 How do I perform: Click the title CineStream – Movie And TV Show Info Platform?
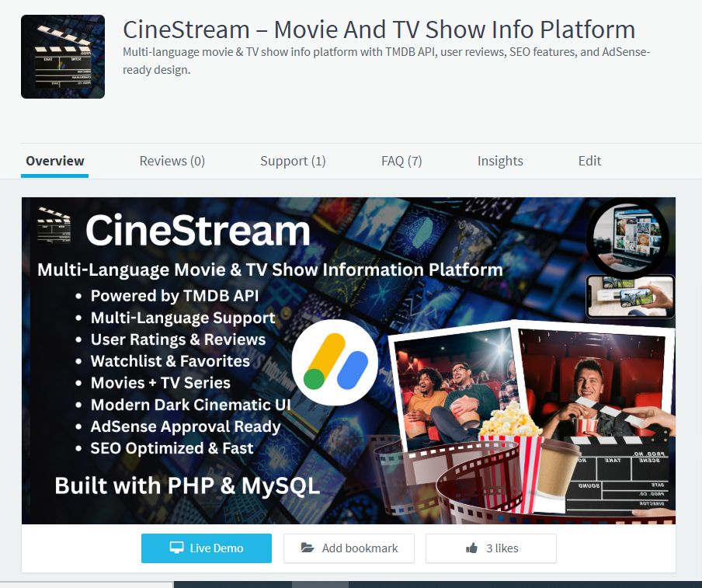coord(379,30)
